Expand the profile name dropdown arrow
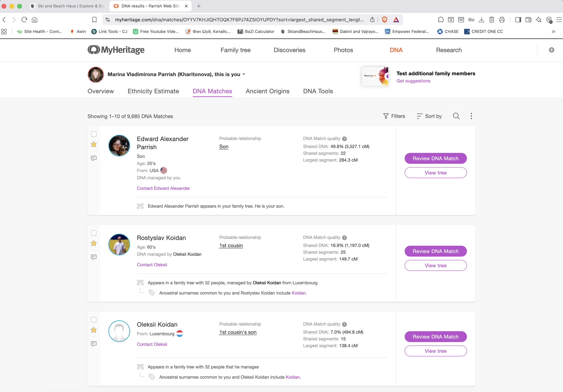Screen dimensions: 563x392 (244, 74)
